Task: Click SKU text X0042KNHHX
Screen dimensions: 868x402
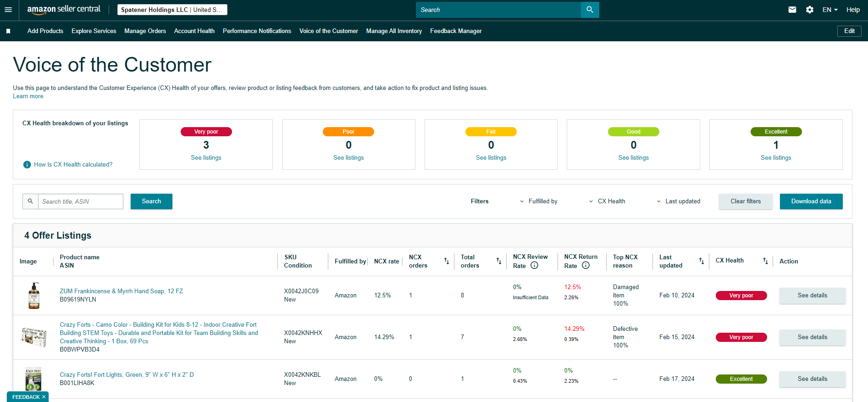Action: click(x=303, y=333)
